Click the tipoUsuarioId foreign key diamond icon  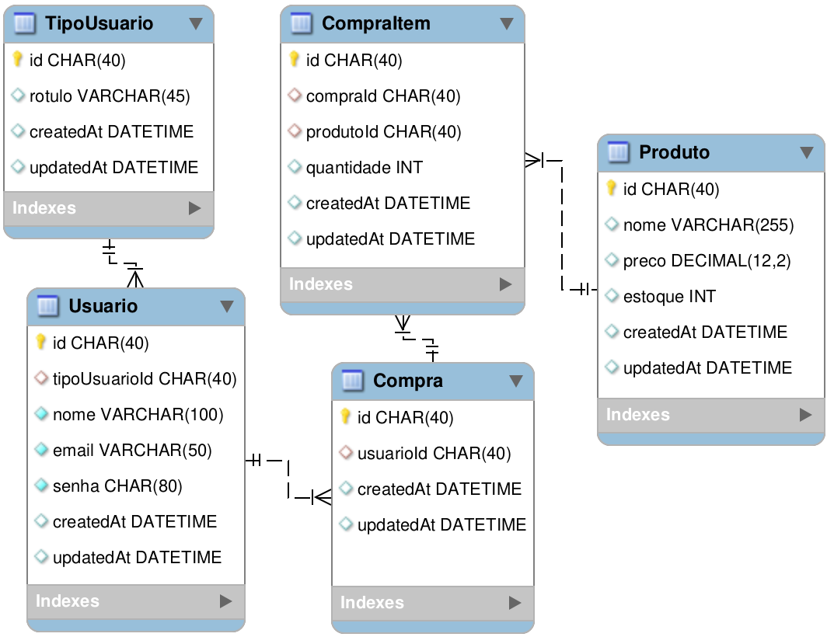(x=41, y=378)
